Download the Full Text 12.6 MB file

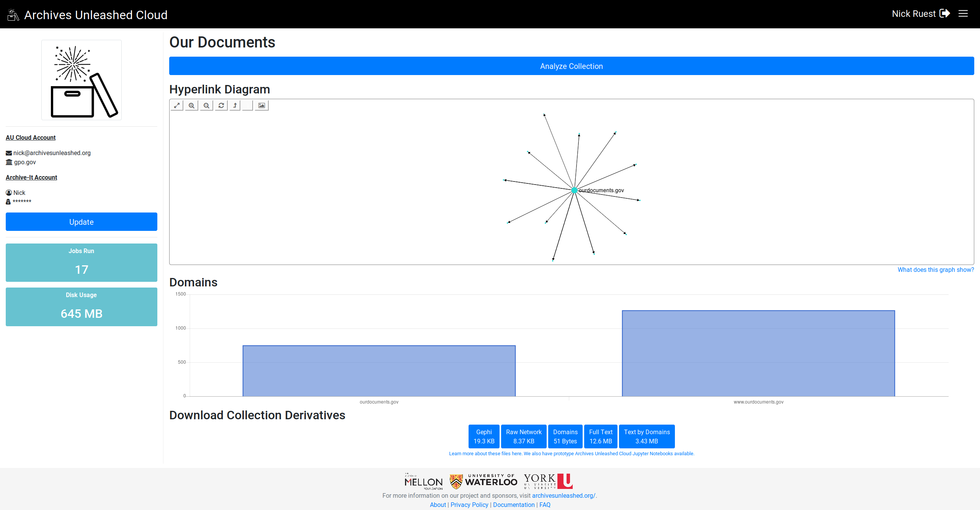coord(601,436)
